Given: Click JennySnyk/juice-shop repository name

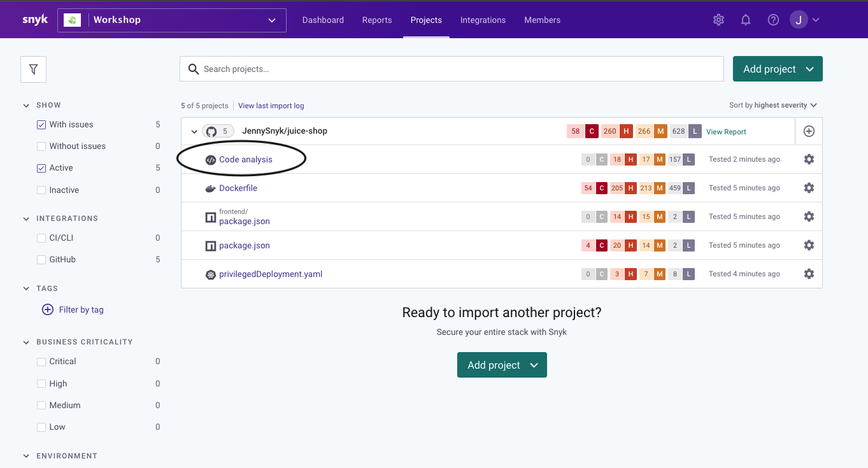Looking at the screenshot, I should pos(285,131).
